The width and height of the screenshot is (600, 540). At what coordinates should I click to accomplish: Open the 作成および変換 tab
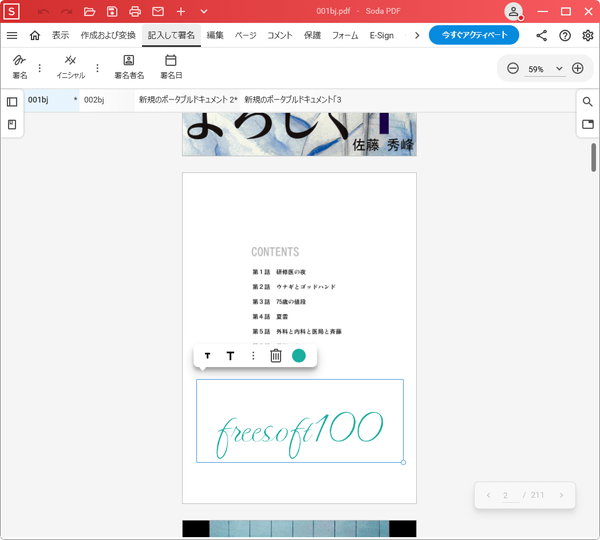[x=108, y=36]
